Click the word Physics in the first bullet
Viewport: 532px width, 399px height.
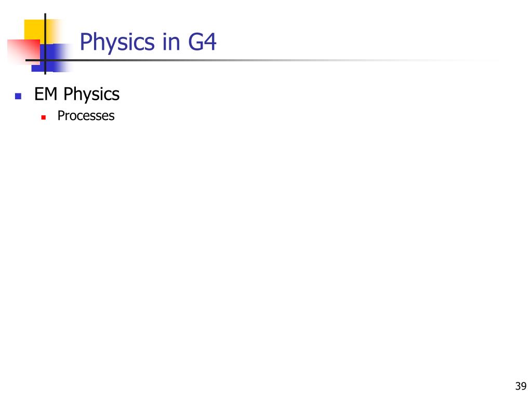[x=91, y=95]
